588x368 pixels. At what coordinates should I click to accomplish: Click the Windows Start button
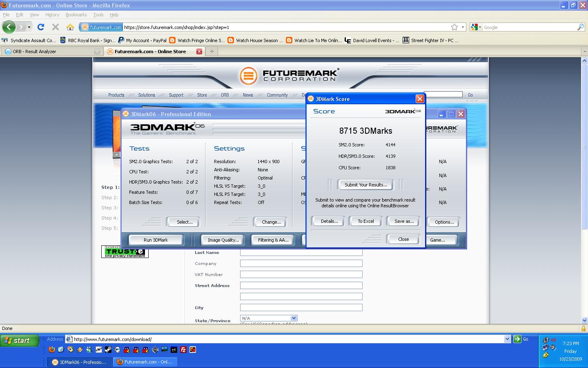pyautogui.click(x=20, y=341)
